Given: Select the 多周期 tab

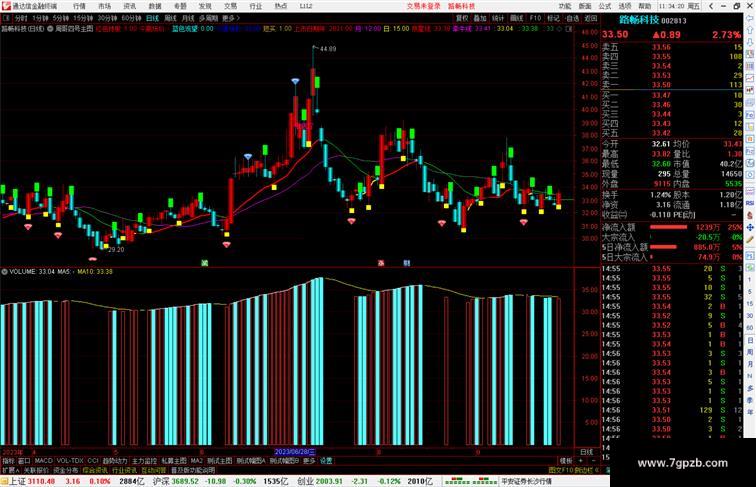Looking at the screenshot, I should 208,18.
